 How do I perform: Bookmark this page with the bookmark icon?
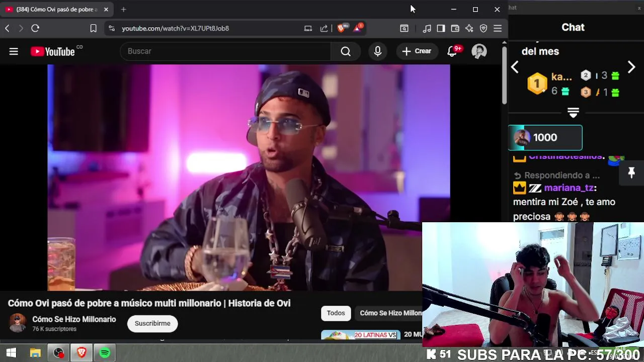point(93,29)
